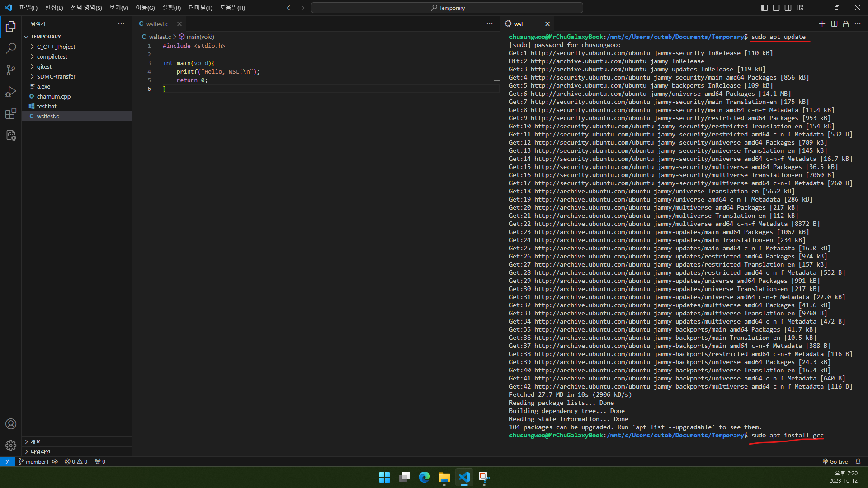Click the remote window indicator icon

8,461
